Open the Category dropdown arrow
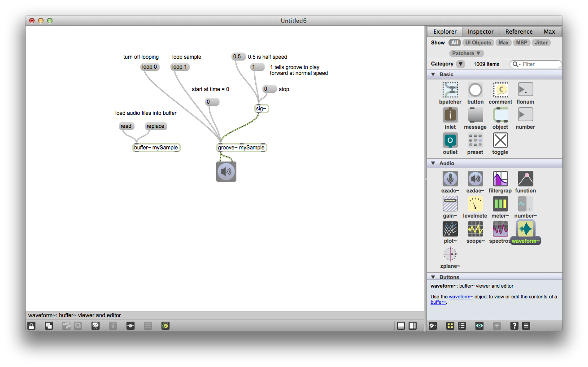This screenshot has height=367, width=588. (x=461, y=64)
